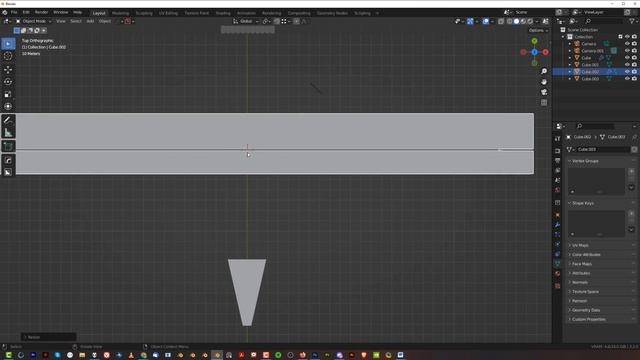Expand the Custom Properties panel

(x=588, y=320)
